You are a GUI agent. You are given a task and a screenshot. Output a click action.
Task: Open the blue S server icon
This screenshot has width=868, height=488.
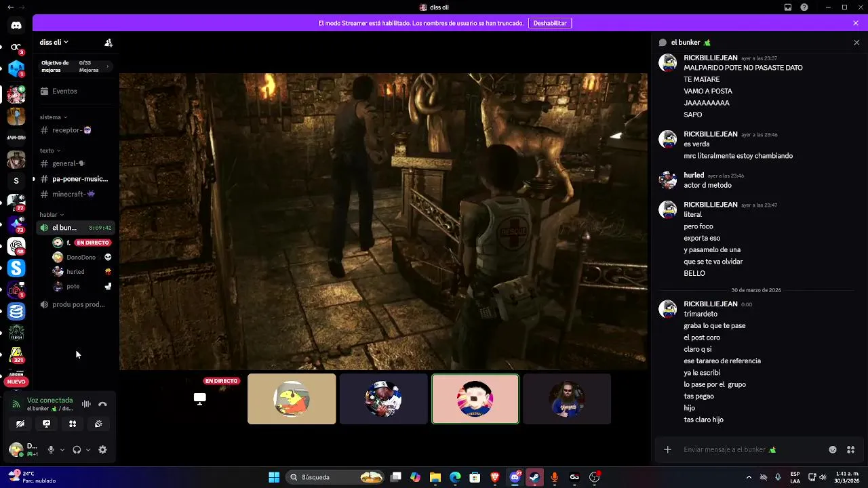(x=16, y=268)
